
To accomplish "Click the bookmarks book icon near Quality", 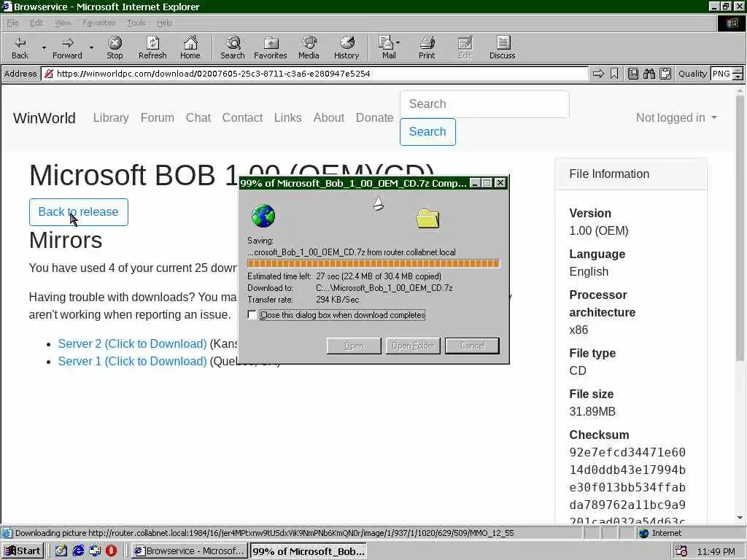I will click(x=633, y=74).
